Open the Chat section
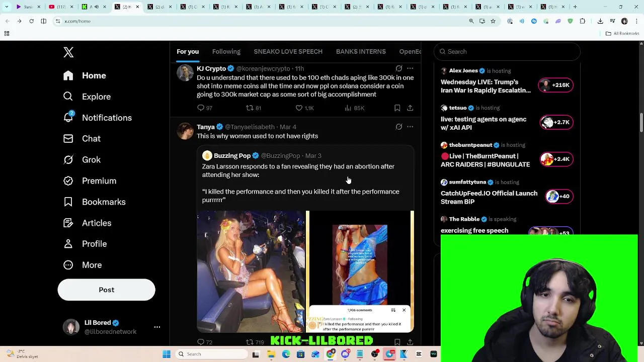 point(82,139)
